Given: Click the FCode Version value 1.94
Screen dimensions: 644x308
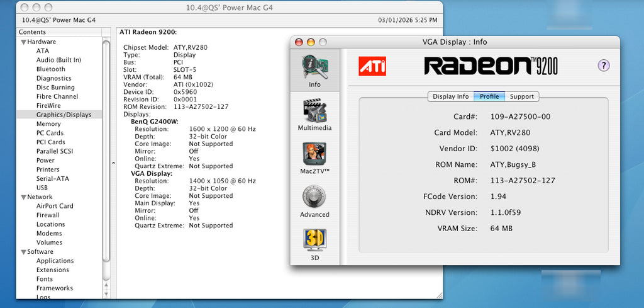Looking at the screenshot, I should tap(498, 197).
